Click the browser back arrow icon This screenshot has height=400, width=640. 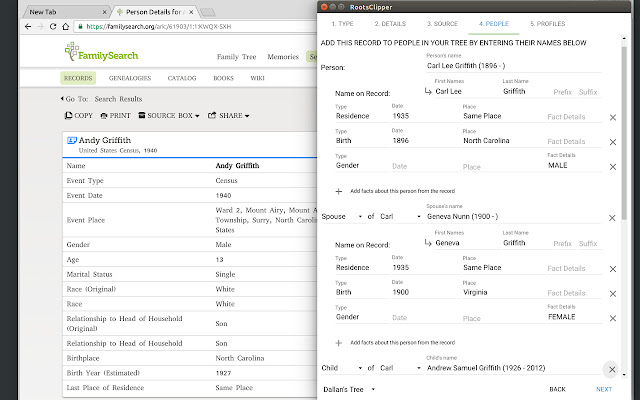pyautogui.click(x=28, y=27)
